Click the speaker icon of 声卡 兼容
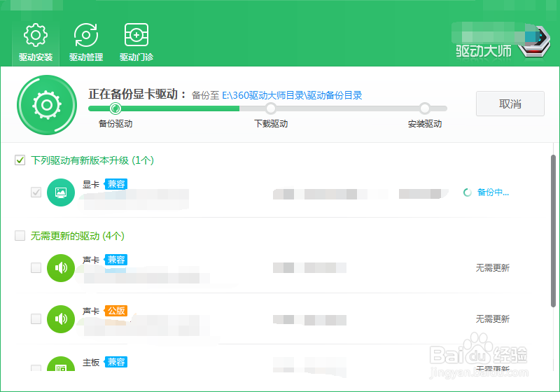Screen dimensions: 560x392 click(61, 268)
